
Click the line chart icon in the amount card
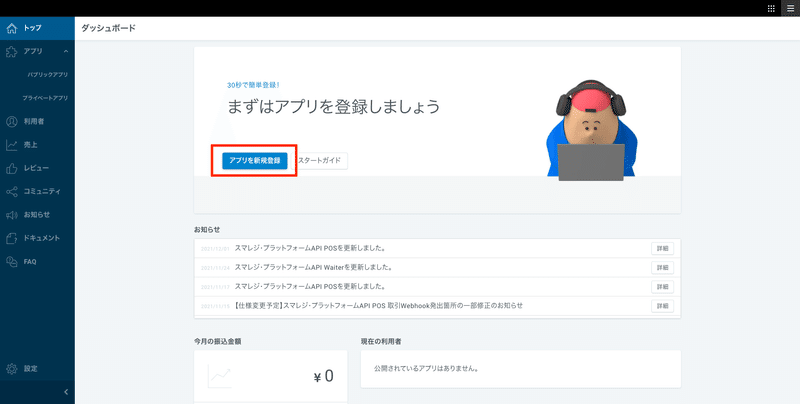[x=219, y=377]
